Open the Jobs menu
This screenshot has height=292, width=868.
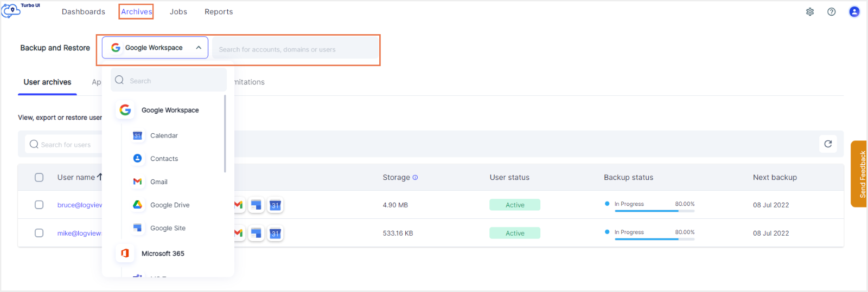[178, 11]
